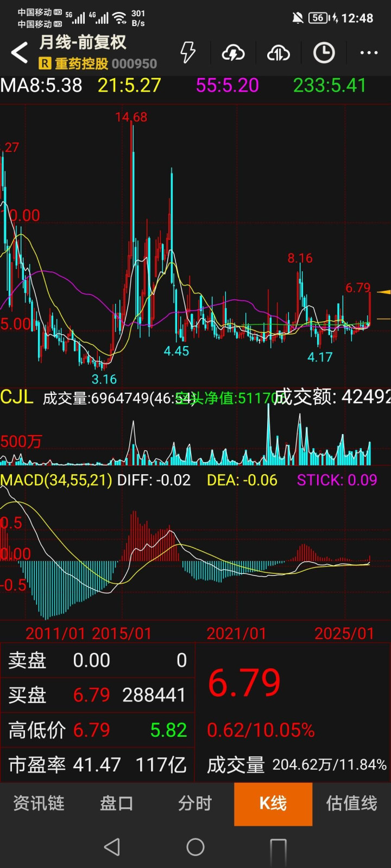Screen dimensions: 391x868
Task: Tap the 卖盘 sell order row
Action: [x=98, y=660]
